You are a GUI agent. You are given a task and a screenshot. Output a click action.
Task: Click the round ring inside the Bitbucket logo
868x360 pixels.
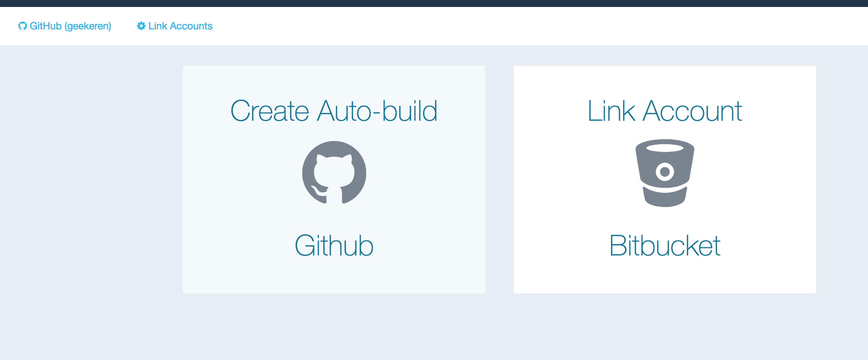pos(665,171)
